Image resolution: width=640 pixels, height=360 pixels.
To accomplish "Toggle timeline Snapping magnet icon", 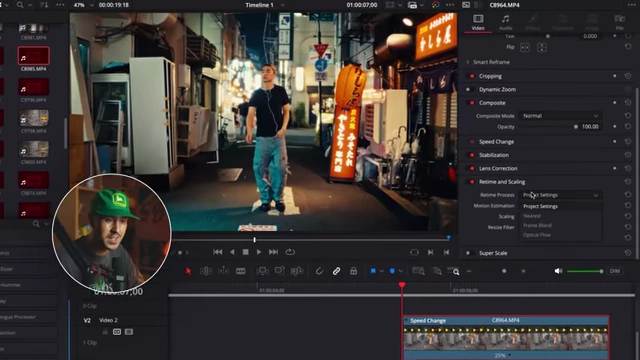I will [x=319, y=271].
